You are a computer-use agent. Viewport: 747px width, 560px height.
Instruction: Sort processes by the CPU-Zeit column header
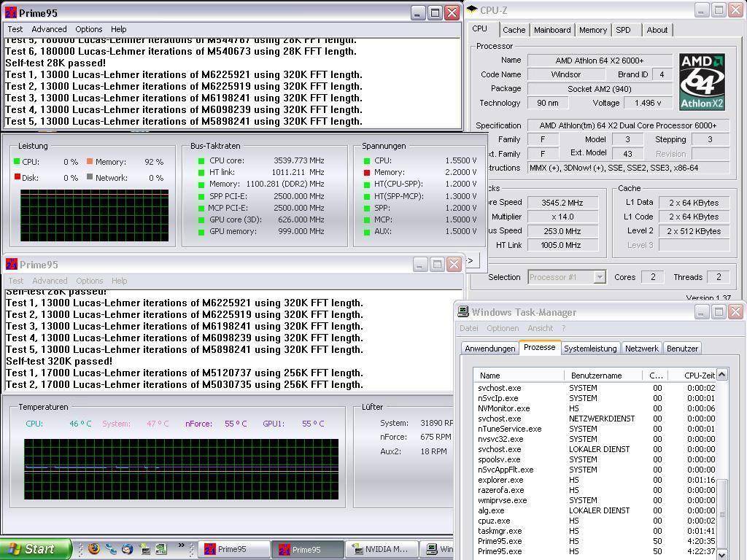click(692, 376)
